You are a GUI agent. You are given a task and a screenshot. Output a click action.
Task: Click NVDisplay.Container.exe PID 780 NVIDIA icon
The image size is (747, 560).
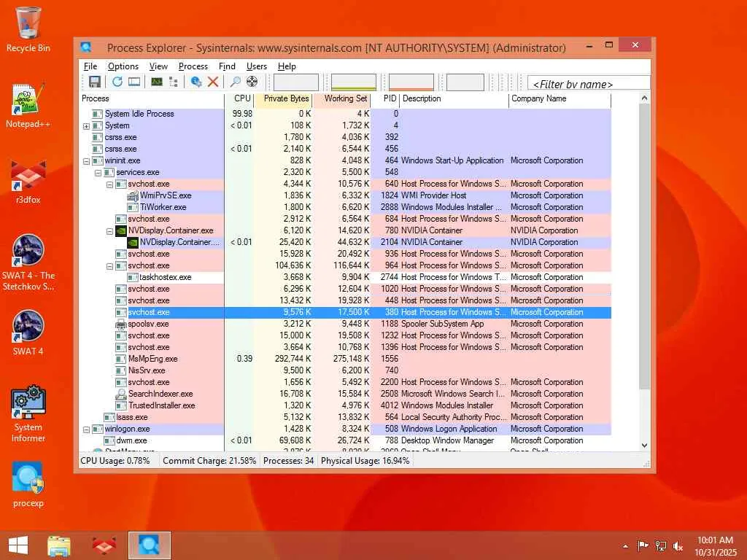pyautogui.click(x=121, y=231)
